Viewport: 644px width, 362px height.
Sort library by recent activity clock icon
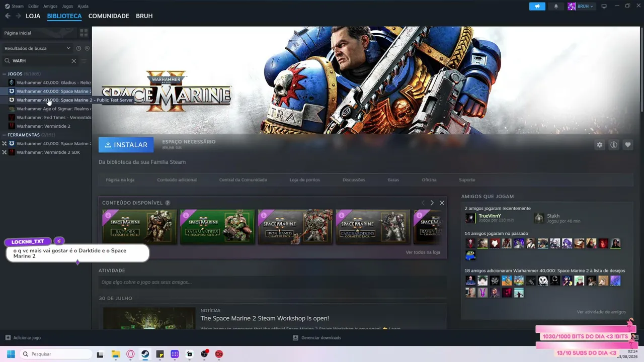coord(78,48)
